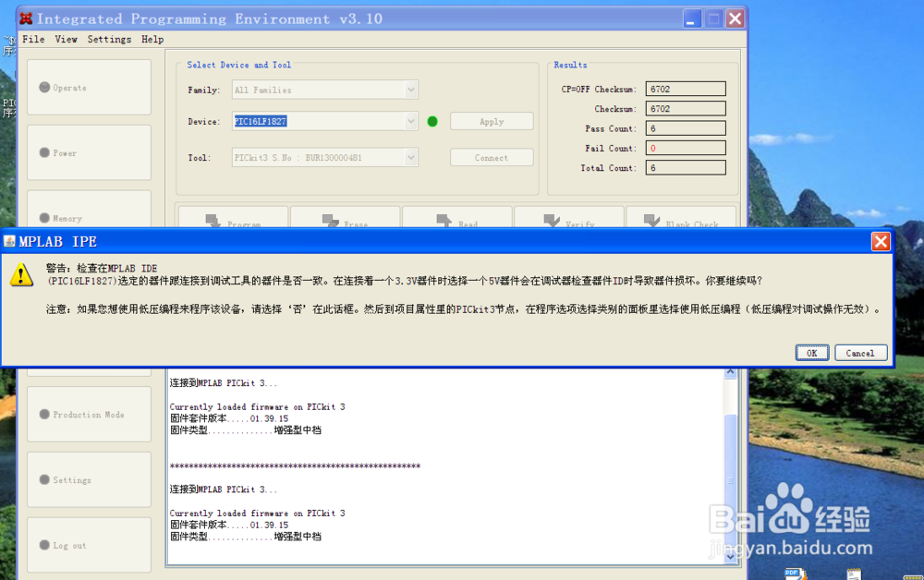Screen dimensions: 924x580
Task: Select the Memory side panel button
Action: [x=89, y=211]
